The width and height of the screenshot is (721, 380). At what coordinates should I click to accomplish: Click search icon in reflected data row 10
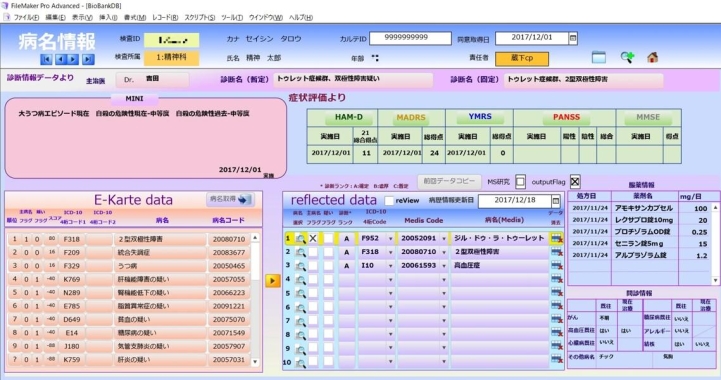(x=300, y=363)
